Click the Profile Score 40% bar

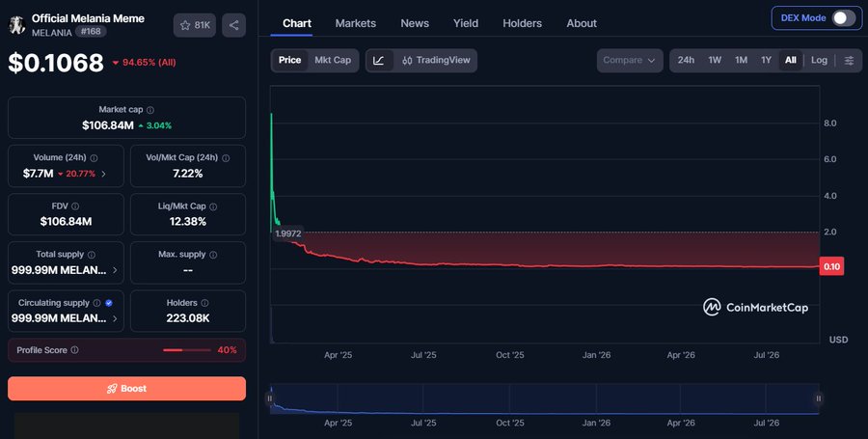(187, 350)
